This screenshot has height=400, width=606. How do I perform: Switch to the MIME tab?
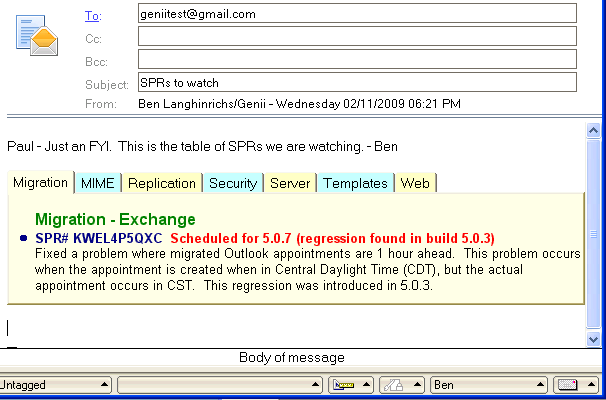pyautogui.click(x=97, y=183)
